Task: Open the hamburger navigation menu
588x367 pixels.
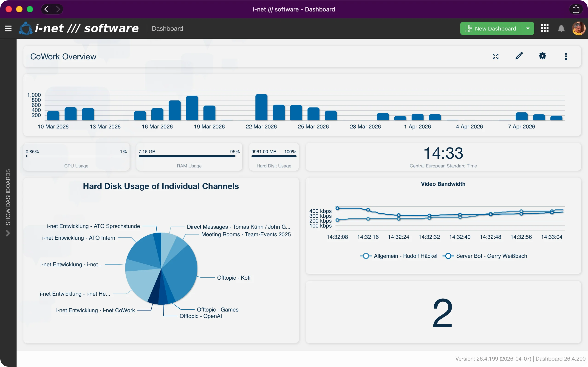Action: click(8, 28)
